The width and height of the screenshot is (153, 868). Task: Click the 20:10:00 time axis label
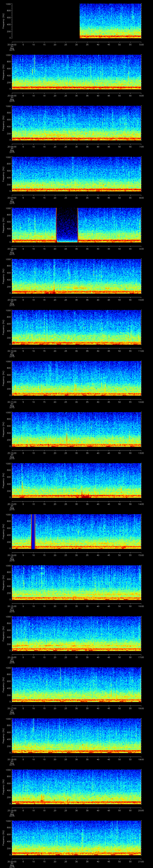(12, 351)
